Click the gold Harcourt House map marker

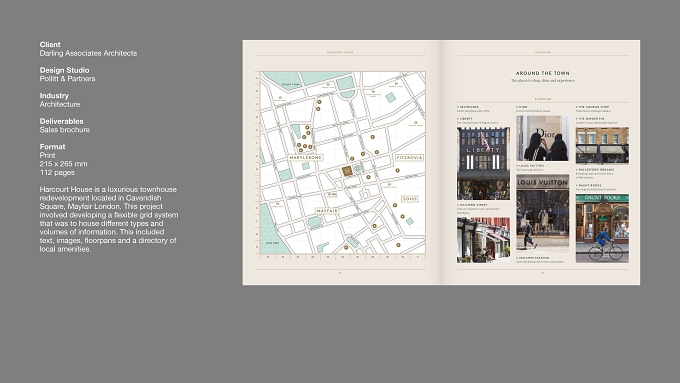[x=347, y=171]
